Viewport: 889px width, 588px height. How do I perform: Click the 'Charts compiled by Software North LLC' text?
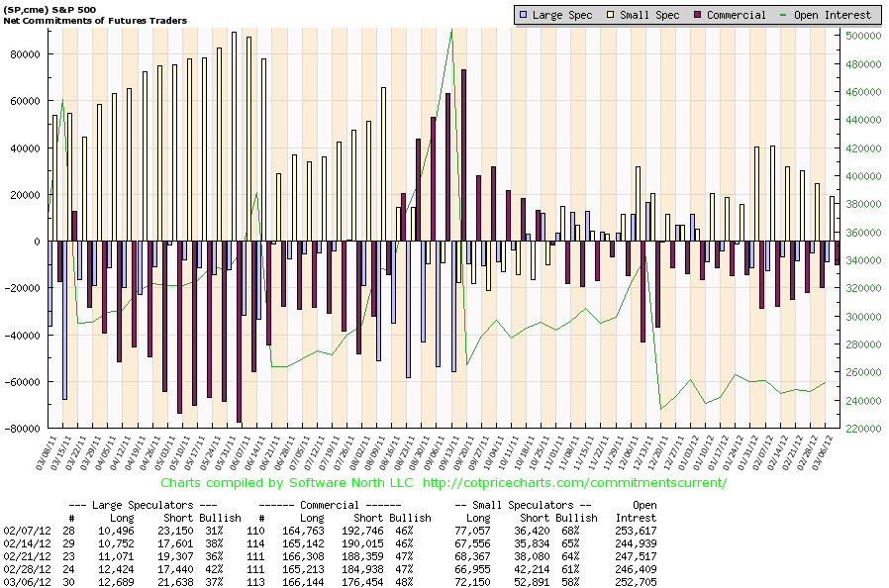pos(287,482)
